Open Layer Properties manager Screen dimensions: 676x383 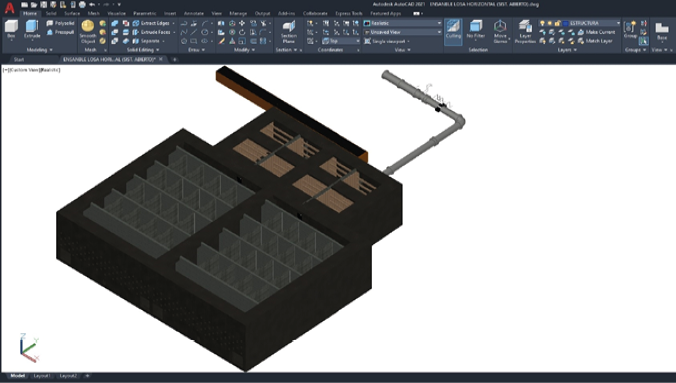525,31
